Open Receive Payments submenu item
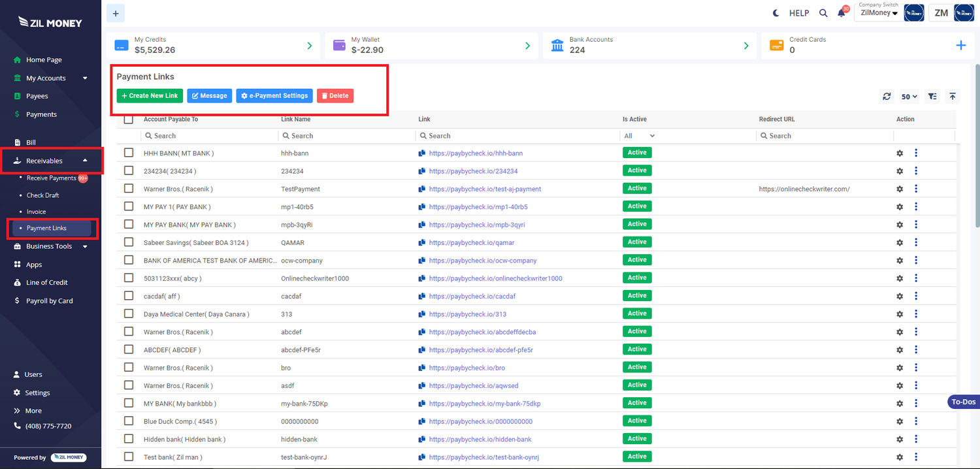 click(52, 178)
